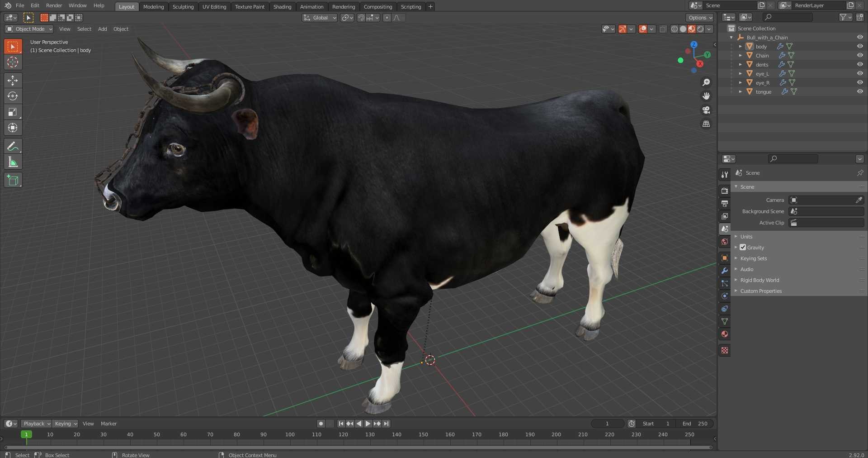Viewport: 868px width, 458px height.
Task: Click the current frame 1 marker
Action: (26, 434)
